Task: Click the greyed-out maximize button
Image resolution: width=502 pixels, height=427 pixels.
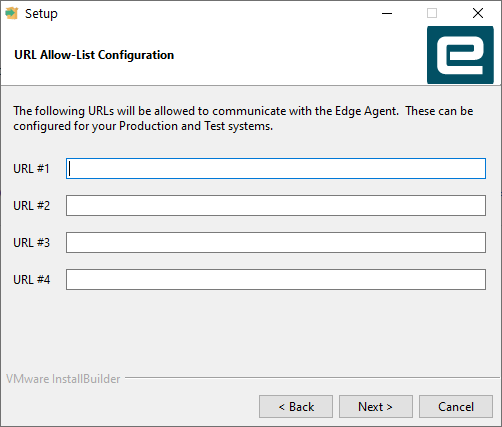Action: (x=432, y=13)
